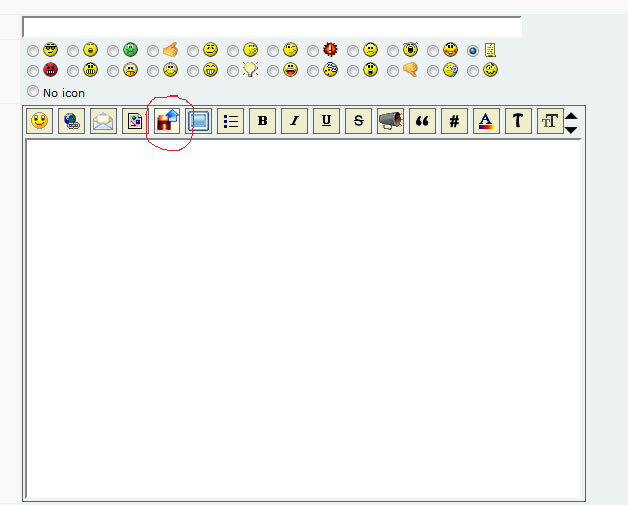Click the blue frame toolbar icon
This screenshot has width=628, height=505.
pyautogui.click(x=199, y=121)
